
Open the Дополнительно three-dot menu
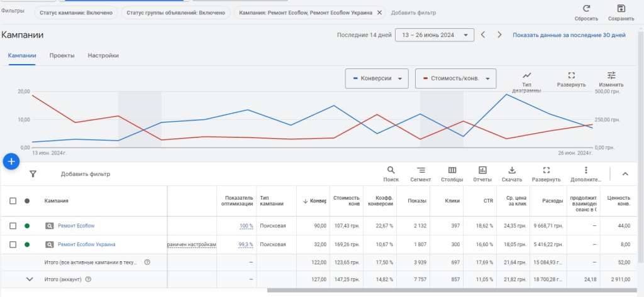coord(586,170)
